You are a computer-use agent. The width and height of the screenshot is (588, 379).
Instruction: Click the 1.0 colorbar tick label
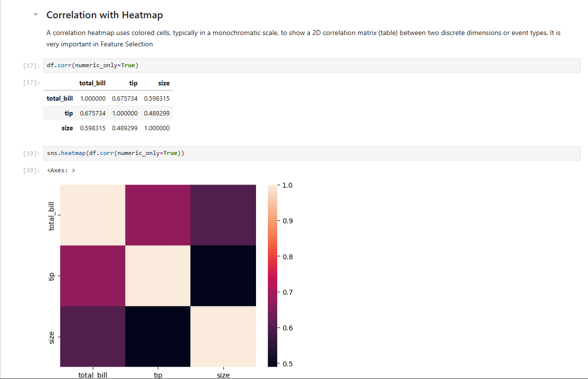(287, 186)
